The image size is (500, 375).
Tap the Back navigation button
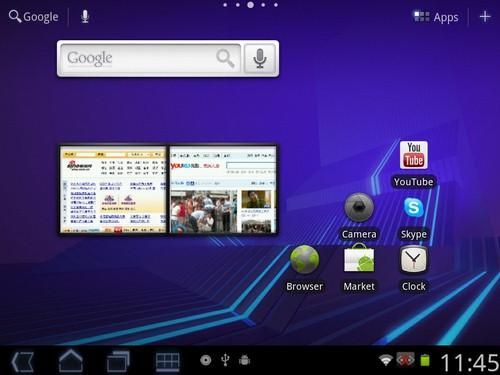[x=23, y=361]
